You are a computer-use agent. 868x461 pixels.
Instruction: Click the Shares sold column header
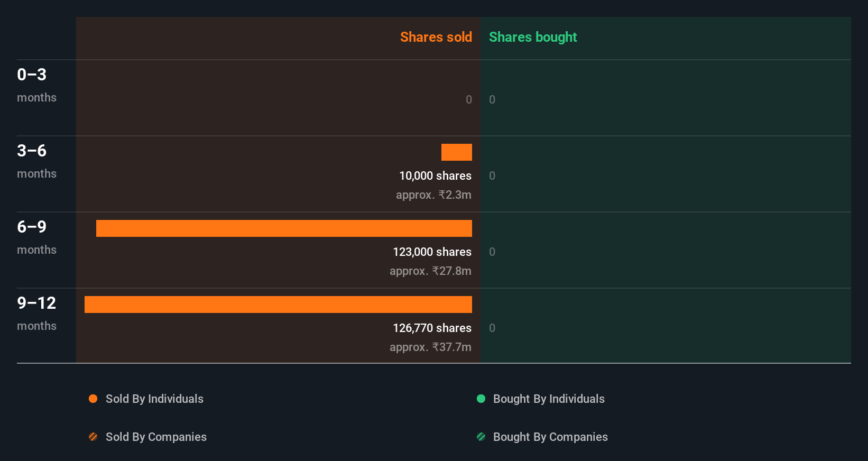436,37
